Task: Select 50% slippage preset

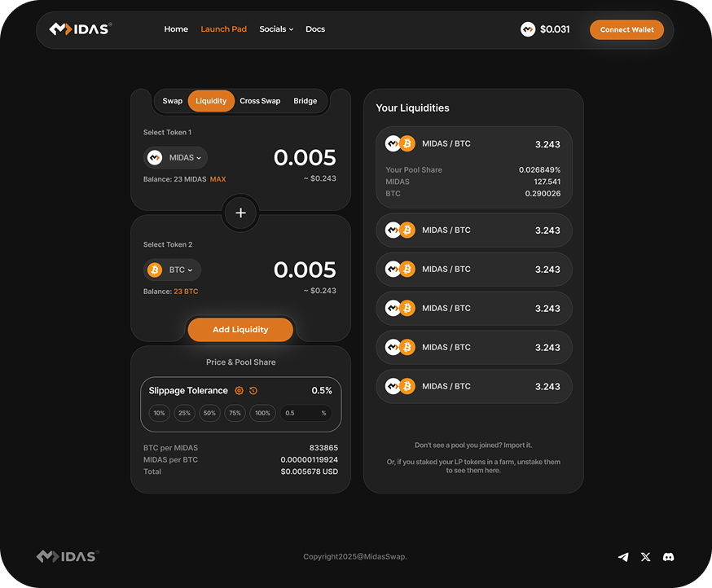Action: point(209,414)
